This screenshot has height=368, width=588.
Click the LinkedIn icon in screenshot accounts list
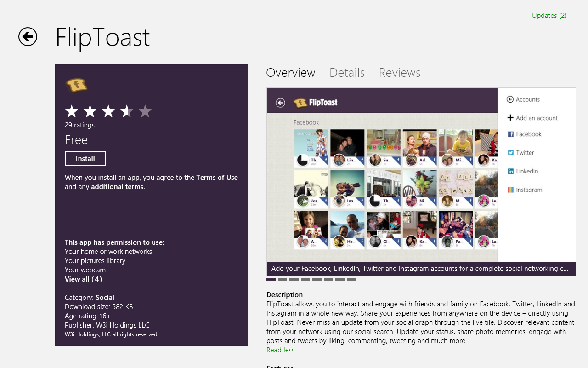pos(510,171)
